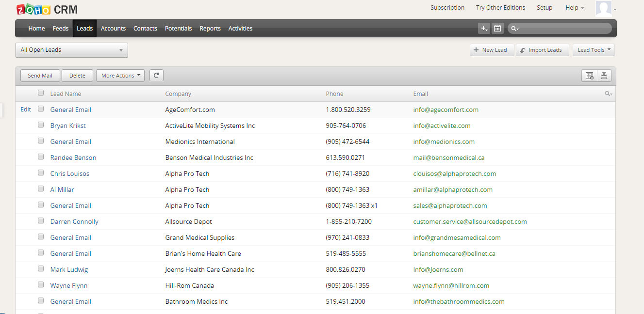This screenshot has height=314, width=644.
Task: Select the Leads tab
Action: 84,29
